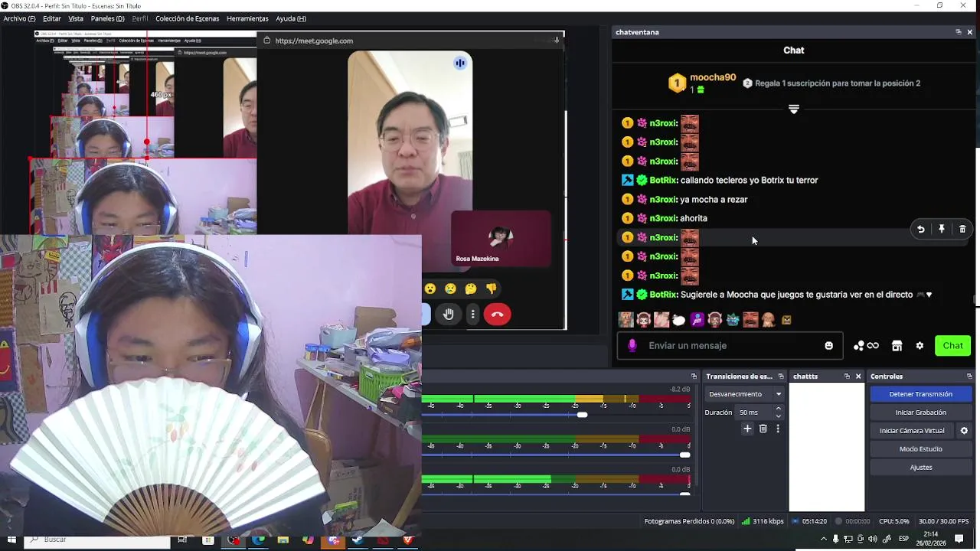Delete transition with trash icon
980x551 pixels.
coord(763,429)
